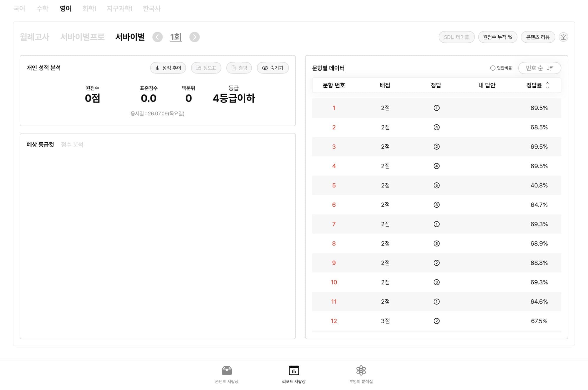Click the 64.7% correct rate value

tap(539, 205)
